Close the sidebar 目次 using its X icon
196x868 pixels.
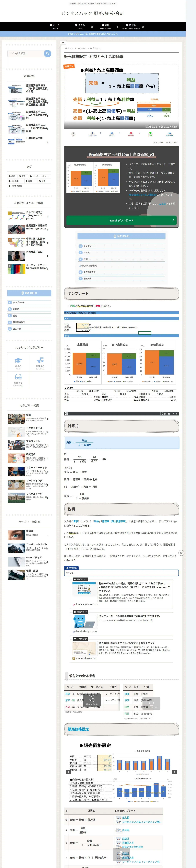[23, 293]
